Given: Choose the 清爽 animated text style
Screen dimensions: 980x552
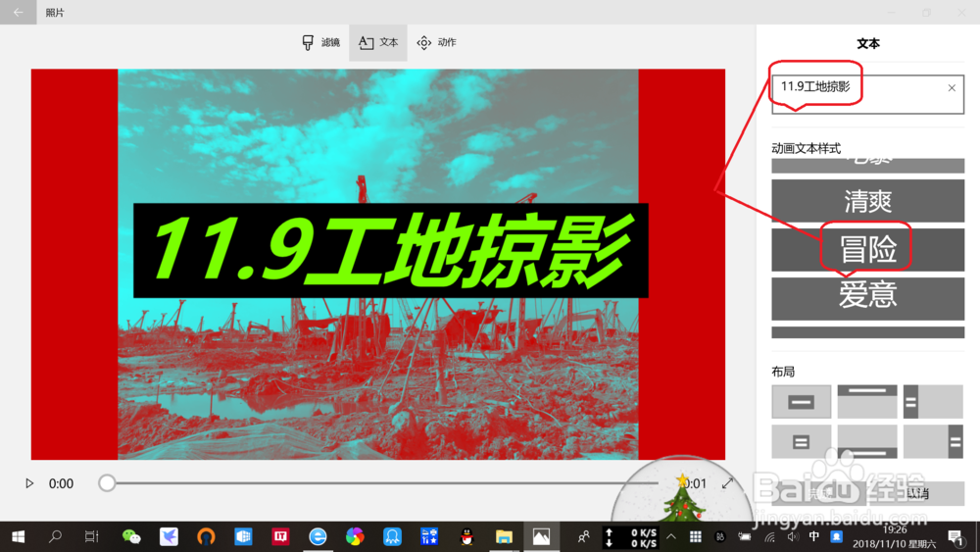Looking at the screenshot, I should click(x=867, y=201).
